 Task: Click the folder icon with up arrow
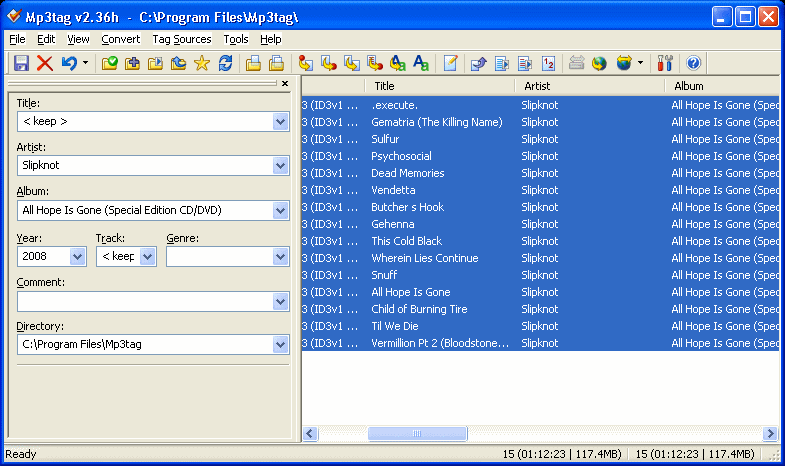pyautogui.click(x=178, y=63)
